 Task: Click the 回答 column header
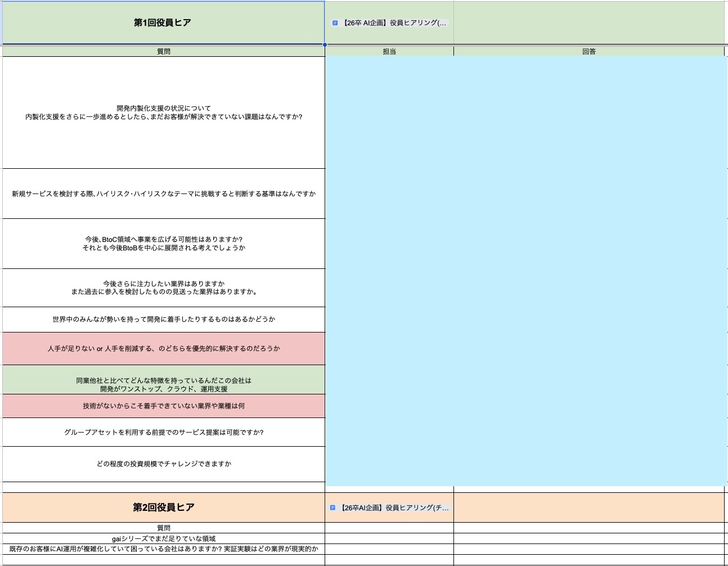[589, 51]
